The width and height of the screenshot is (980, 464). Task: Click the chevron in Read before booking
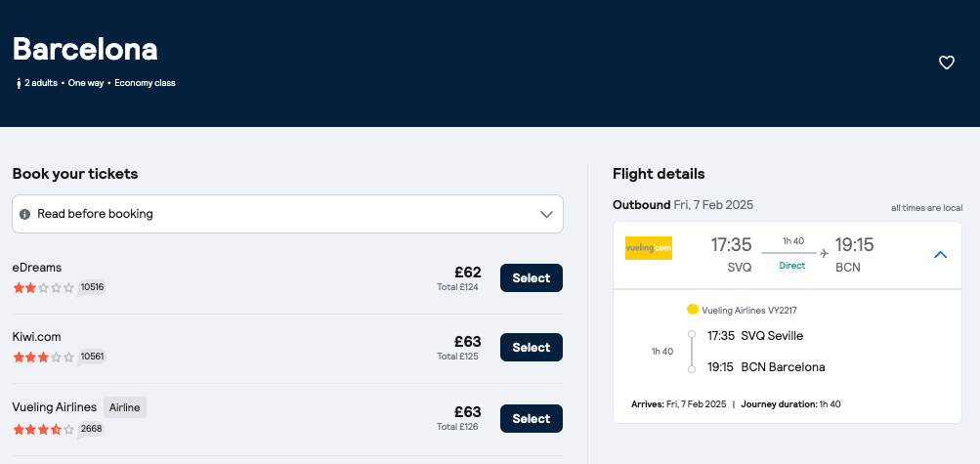click(x=546, y=214)
